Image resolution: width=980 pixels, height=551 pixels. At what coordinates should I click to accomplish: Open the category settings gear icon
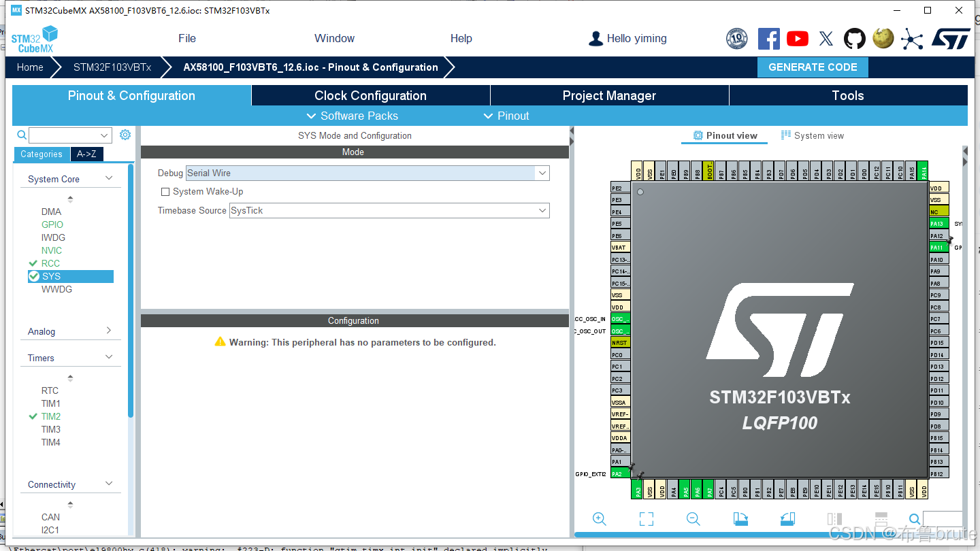[125, 135]
